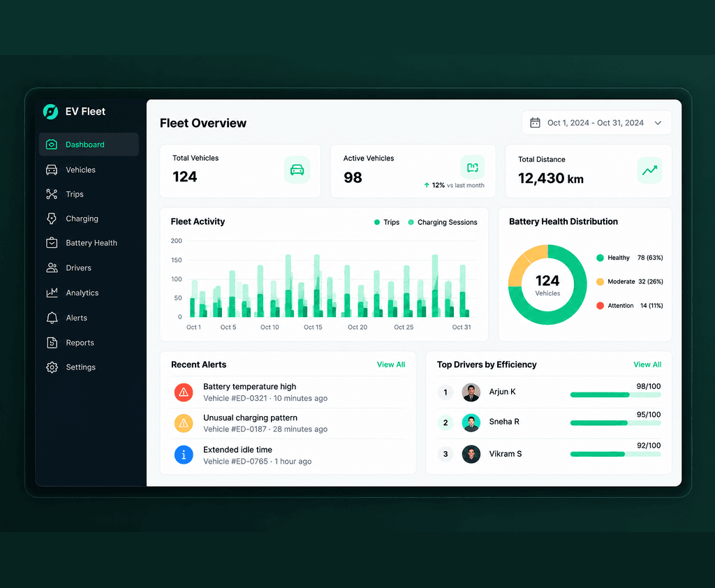Click the Reports document icon in sidebar
Viewport: 715px width, 588px height.
coord(52,343)
